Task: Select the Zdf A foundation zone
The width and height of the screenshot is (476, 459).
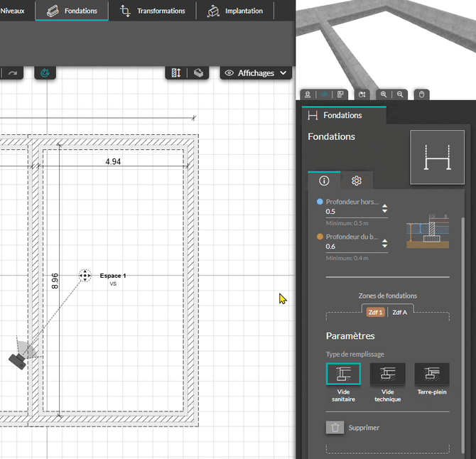Action: 399,313
